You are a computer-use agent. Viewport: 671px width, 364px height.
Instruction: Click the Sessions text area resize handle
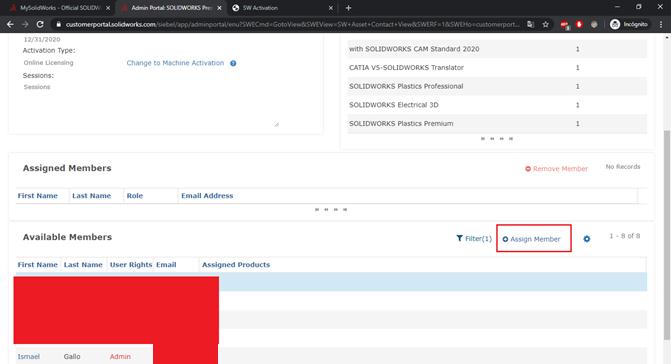(x=276, y=124)
